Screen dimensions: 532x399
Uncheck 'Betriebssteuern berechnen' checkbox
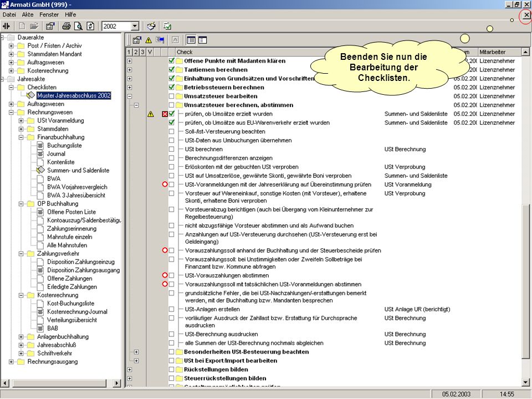(x=171, y=87)
